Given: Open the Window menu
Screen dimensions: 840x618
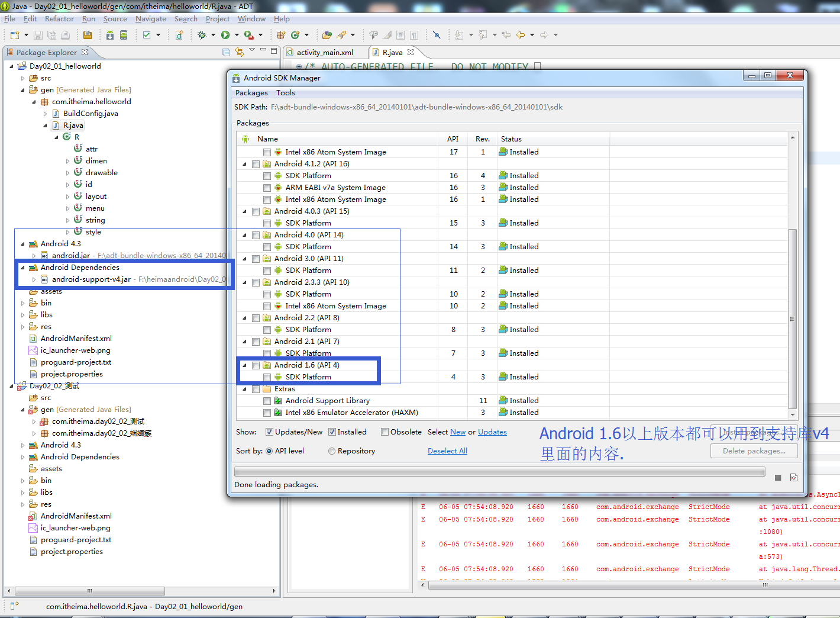Looking at the screenshot, I should pyautogui.click(x=251, y=19).
